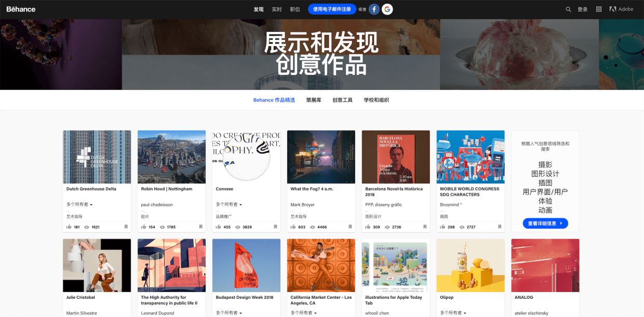
Task: Open the Adobe apps grid icon
Action: 599,9
